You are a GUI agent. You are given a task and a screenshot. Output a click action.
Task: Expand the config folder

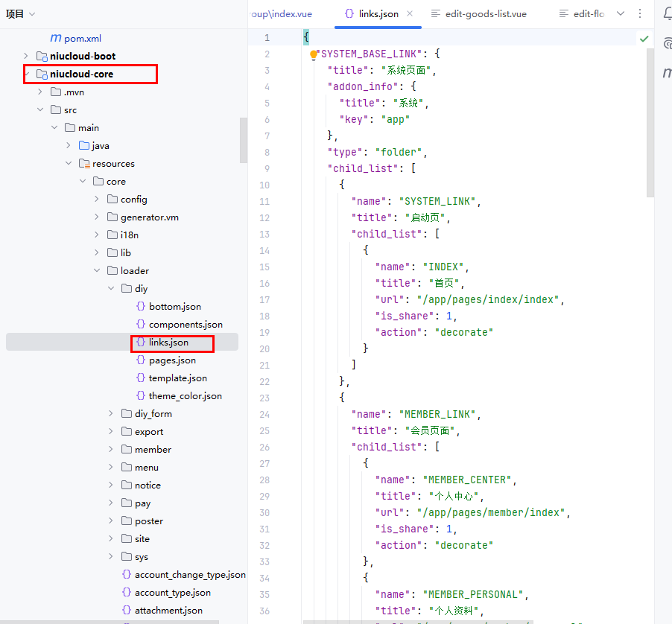pyautogui.click(x=97, y=200)
